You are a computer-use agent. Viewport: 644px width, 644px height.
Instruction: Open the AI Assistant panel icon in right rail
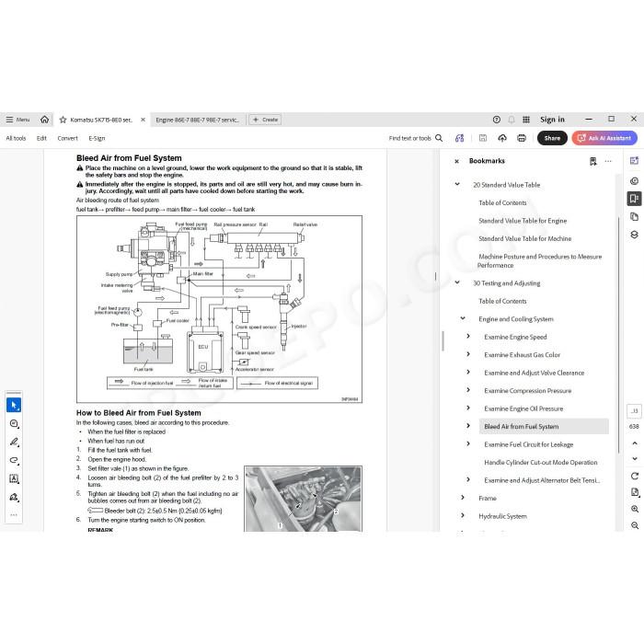click(x=634, y=161)
